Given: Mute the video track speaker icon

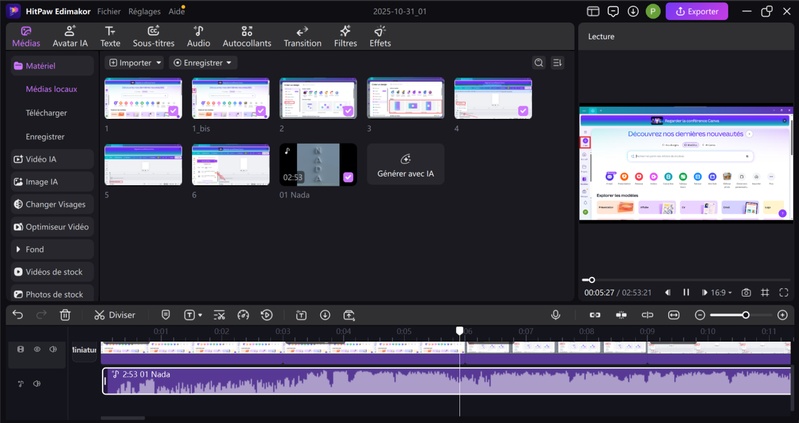Looking at the screenshot, I should [x=53, y=349].
